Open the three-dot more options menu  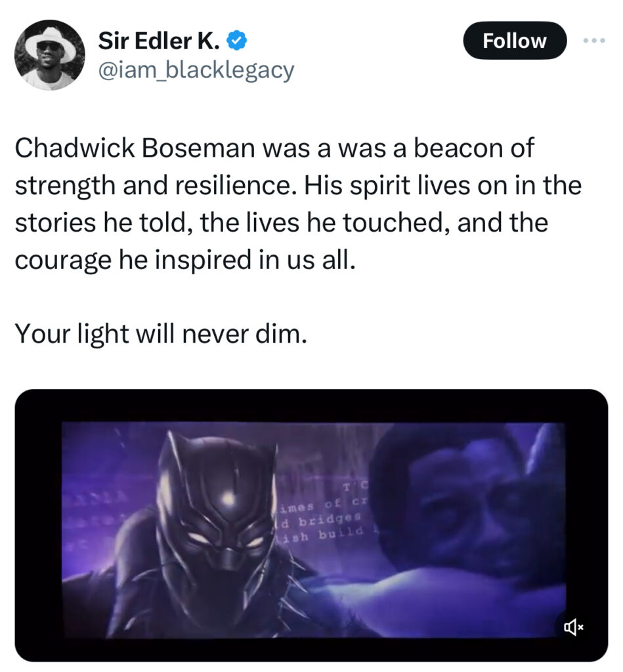click(595, 40)
